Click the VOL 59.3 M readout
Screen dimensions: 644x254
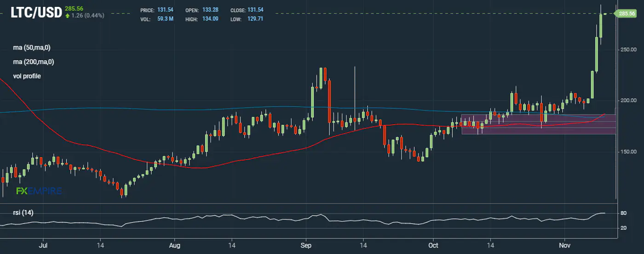tap(157, 19)
